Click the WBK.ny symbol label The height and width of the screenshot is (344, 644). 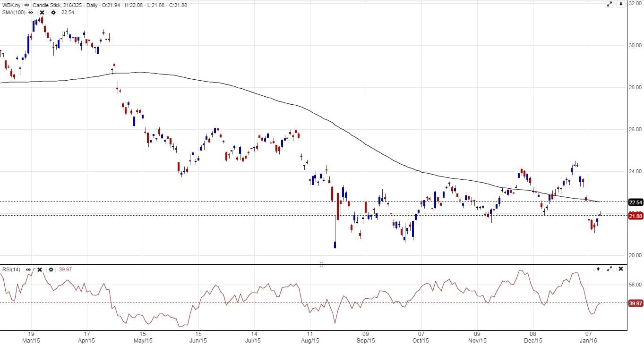(x=11, y=5)
